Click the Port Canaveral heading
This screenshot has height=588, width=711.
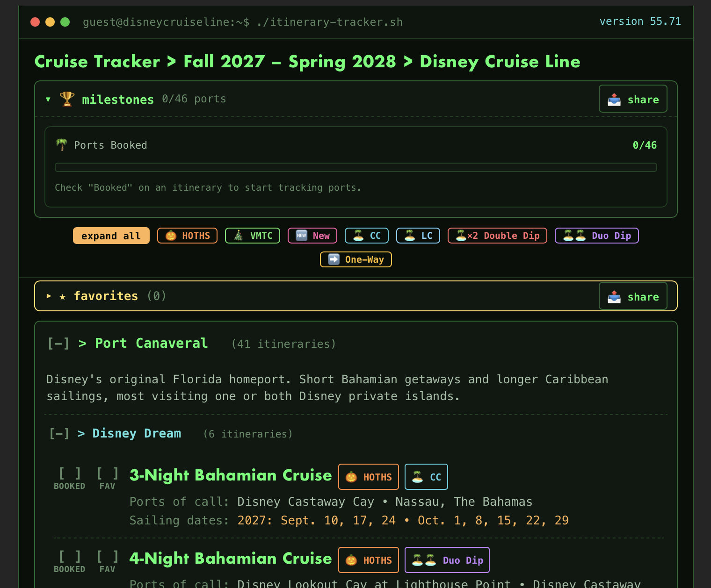pyautogui.click(x=151, y=343)
